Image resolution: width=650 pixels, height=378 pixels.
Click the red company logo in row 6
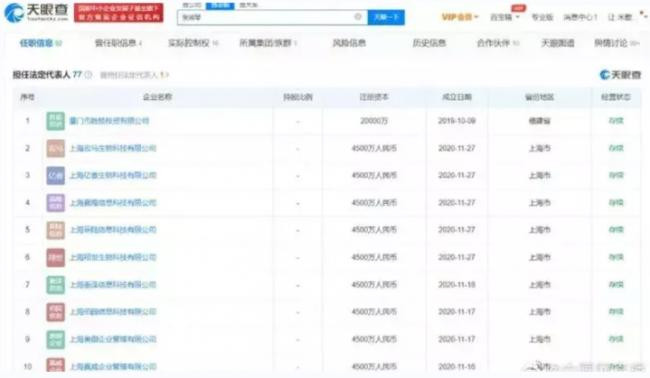coord(56,257)
